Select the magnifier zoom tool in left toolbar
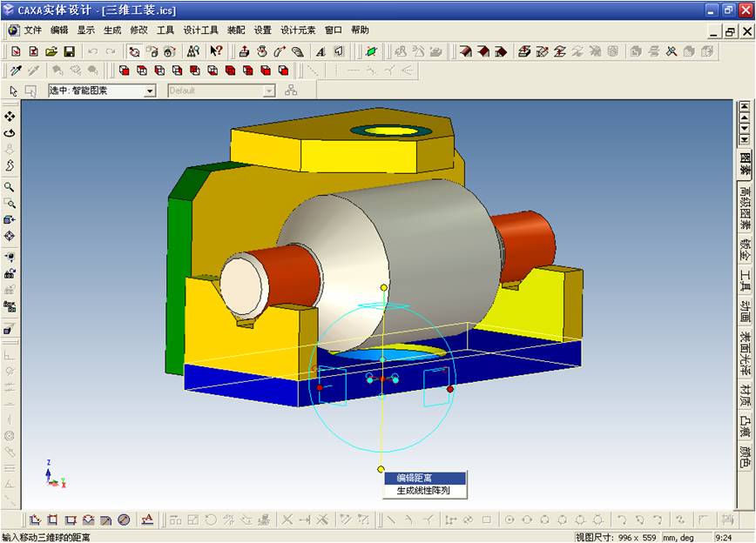This screenshot has height=543, width=756. (x=10, y=187)
